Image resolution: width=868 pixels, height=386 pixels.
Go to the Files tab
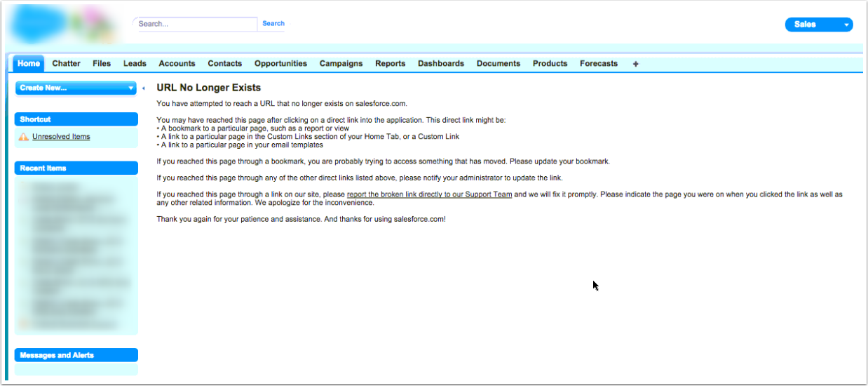(x=102, y=63)
